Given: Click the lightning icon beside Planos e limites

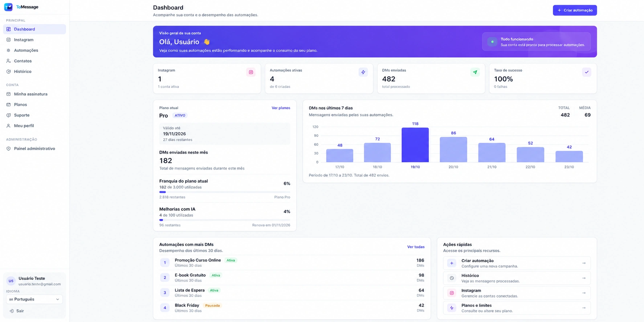Looking at the screenshot, I should [452, 308].
